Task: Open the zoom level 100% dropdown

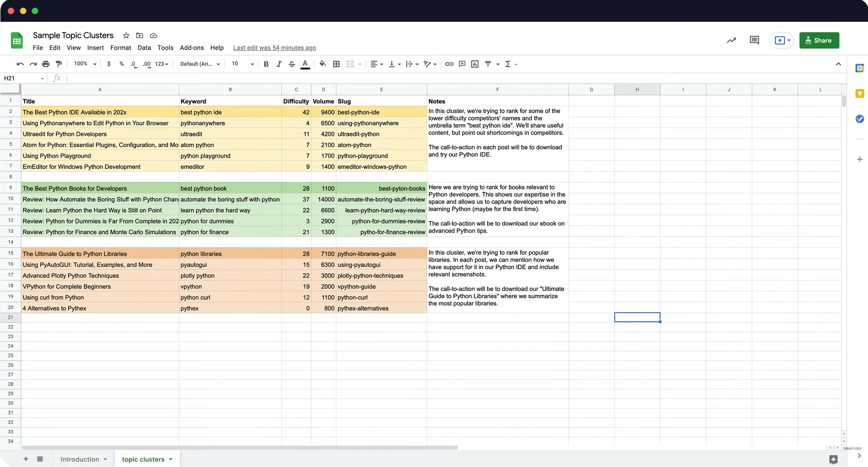Action: click(x=85, y=64)
